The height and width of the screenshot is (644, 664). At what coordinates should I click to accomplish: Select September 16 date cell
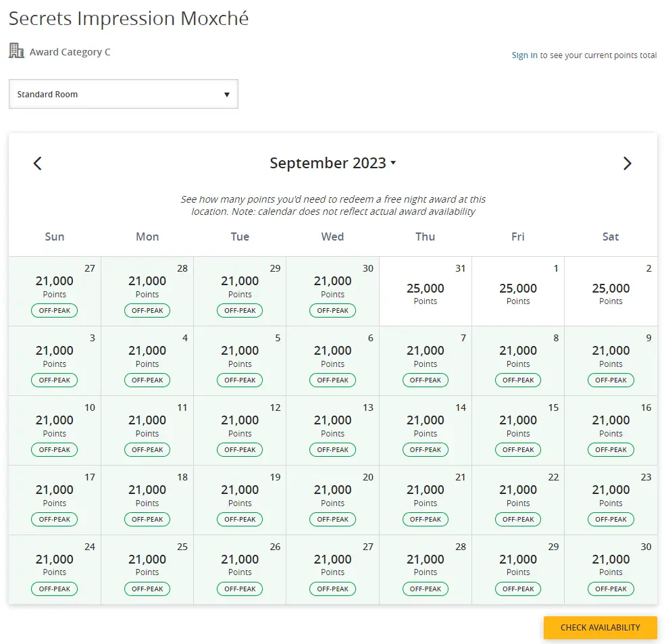coord(610,430)
